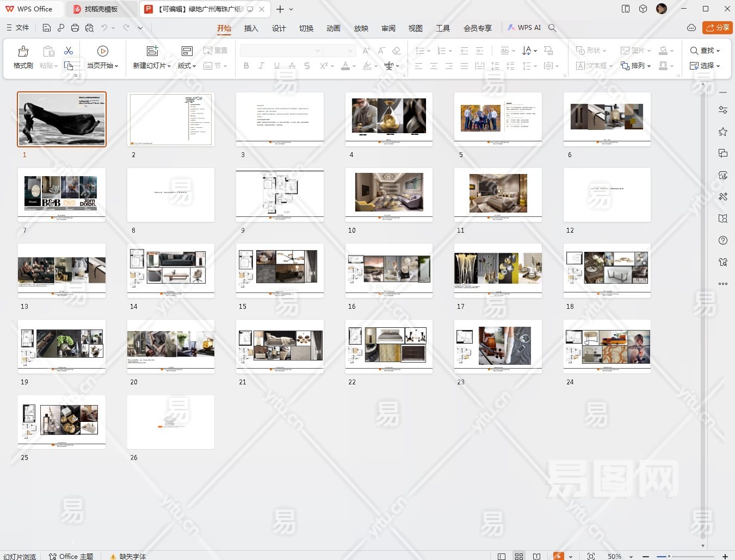Click the Cut scissors icon
Image resolution: width=735 pixels, height=560 pixels.
[69, 51]
